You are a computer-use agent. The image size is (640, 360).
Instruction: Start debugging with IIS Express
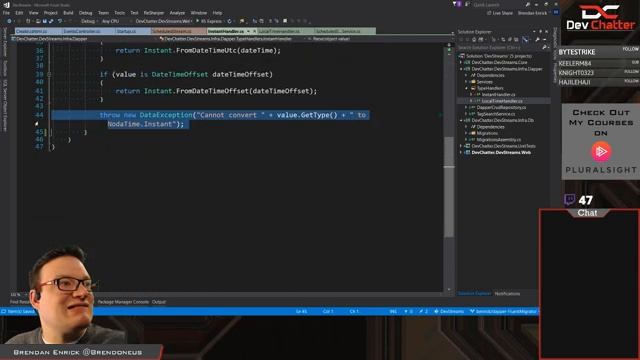pyautogui.click(x=209, y=21)
